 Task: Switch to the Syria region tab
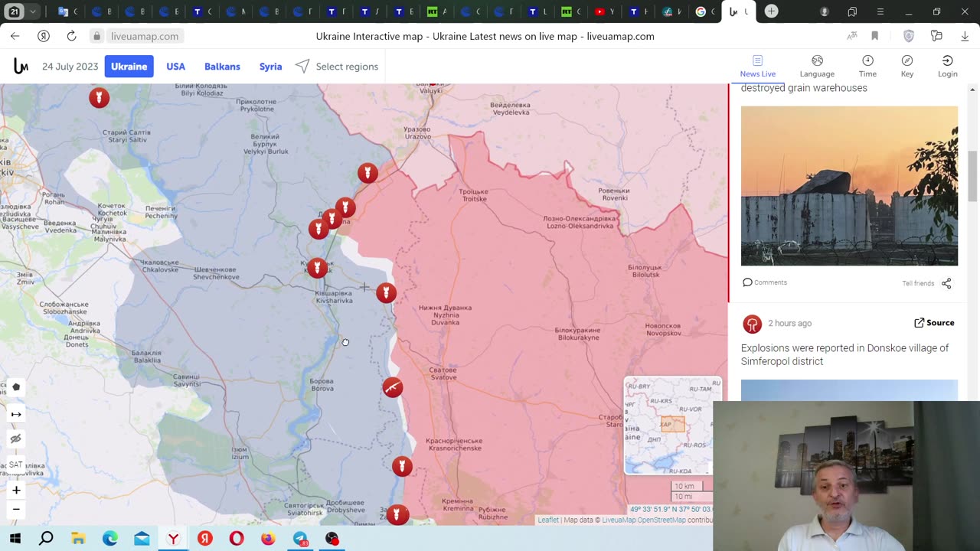[270, 67]
